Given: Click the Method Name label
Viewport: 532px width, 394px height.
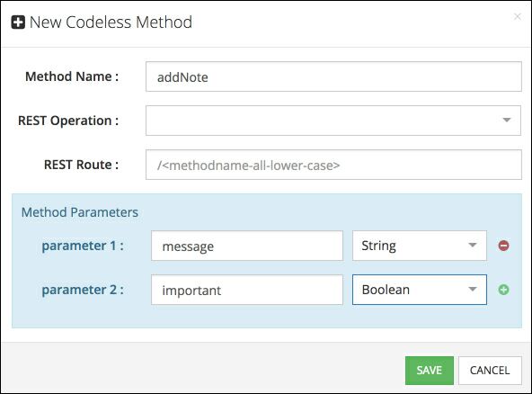Looking at the screenshot, I should click(x=72, y=76).
